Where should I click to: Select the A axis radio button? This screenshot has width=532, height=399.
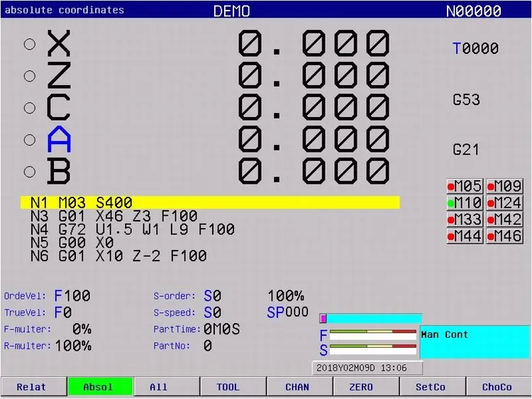point(30,140)
